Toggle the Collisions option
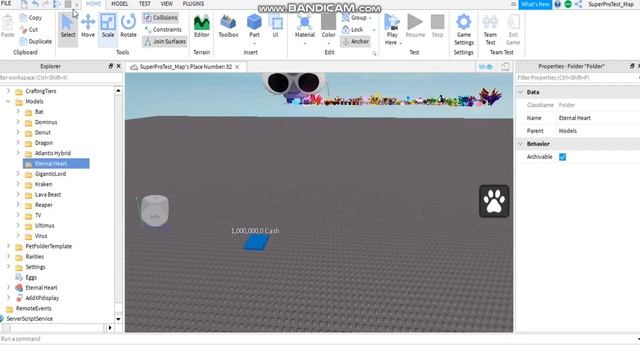 (160, 18)
